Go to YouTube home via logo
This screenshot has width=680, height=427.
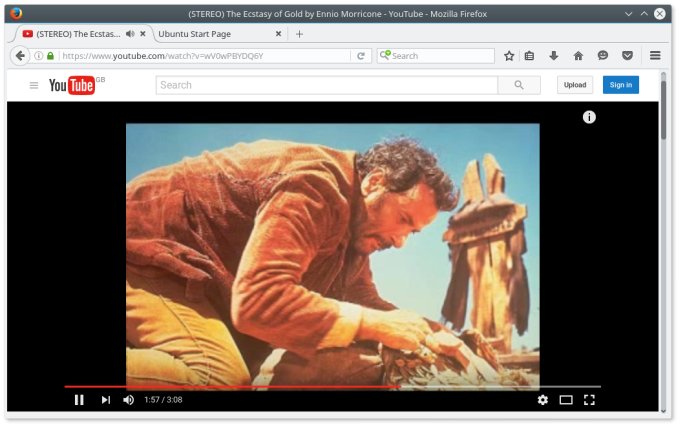[72, 85]
